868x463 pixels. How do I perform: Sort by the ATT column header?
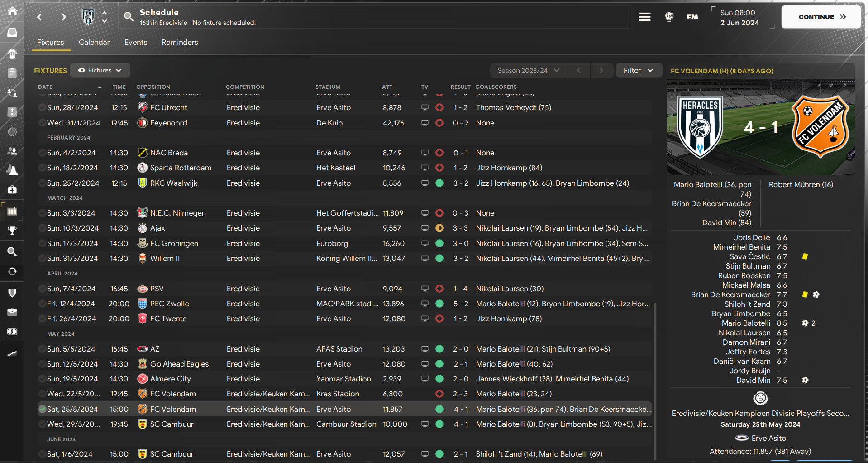(x=387, y=87)
